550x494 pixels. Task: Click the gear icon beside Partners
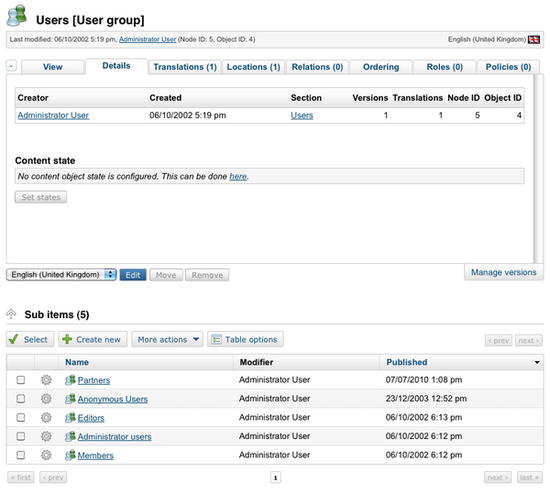[46, 380]
